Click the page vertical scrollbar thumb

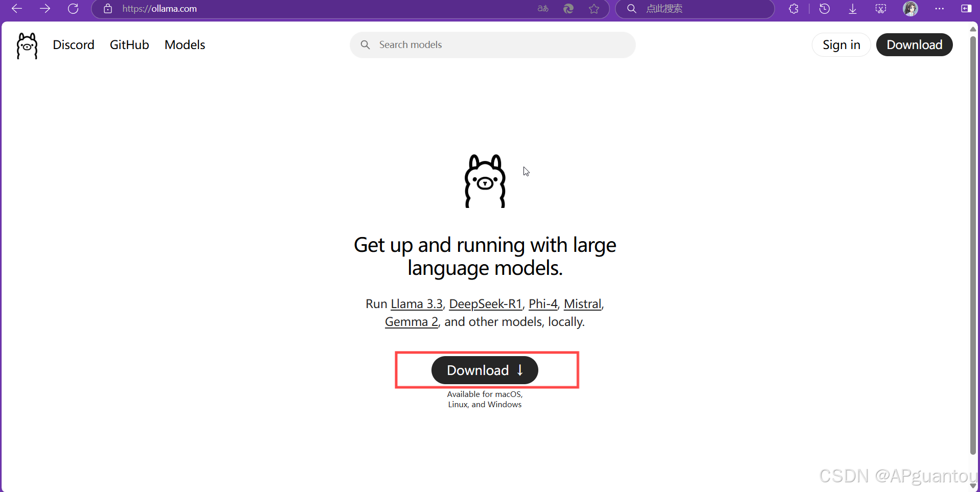click(973, 244)
